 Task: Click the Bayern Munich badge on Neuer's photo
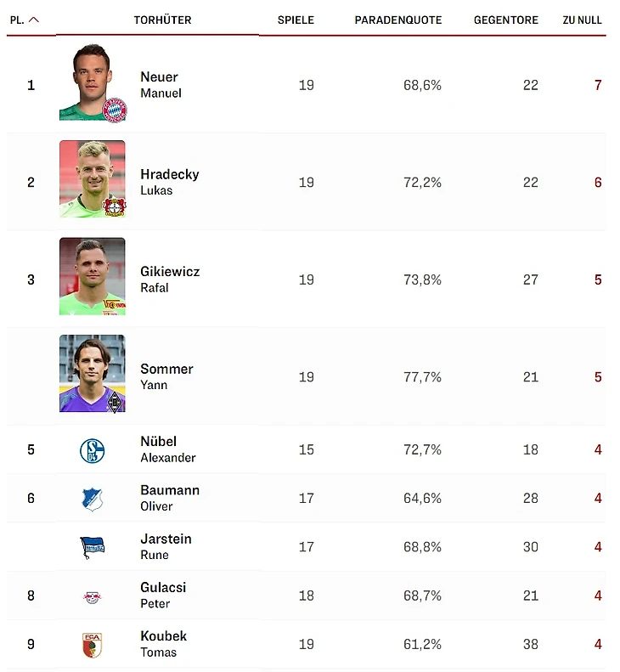pos(114,110)
